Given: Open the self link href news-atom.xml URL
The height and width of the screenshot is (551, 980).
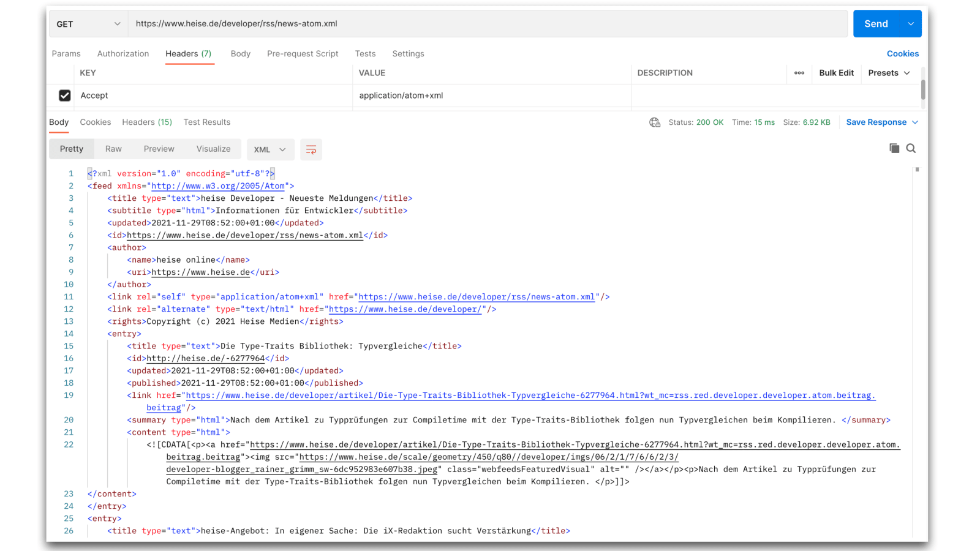Looking at the screenshot, I should pos(477,297).
